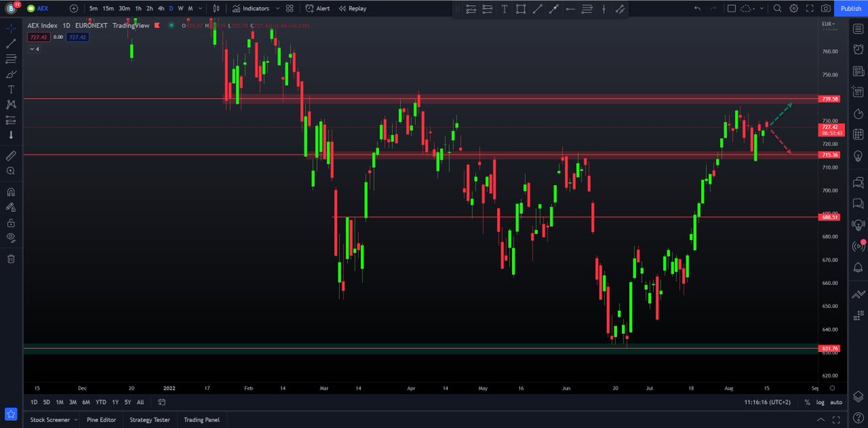Viewport: 868px width, 428px height.
Task: Open the prediction and measurement tools
Action: click(x=11, y=120)
